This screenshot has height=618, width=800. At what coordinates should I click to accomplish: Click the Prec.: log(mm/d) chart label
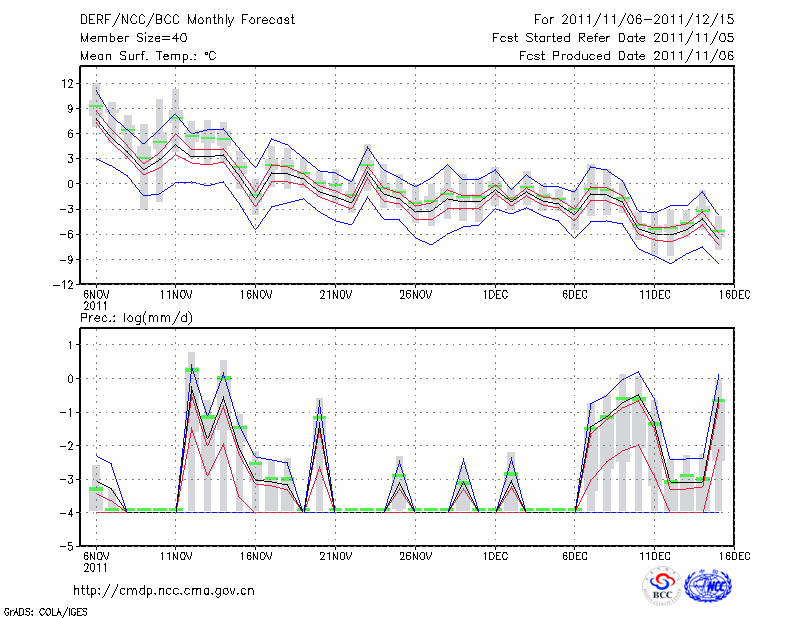(136, 317)
